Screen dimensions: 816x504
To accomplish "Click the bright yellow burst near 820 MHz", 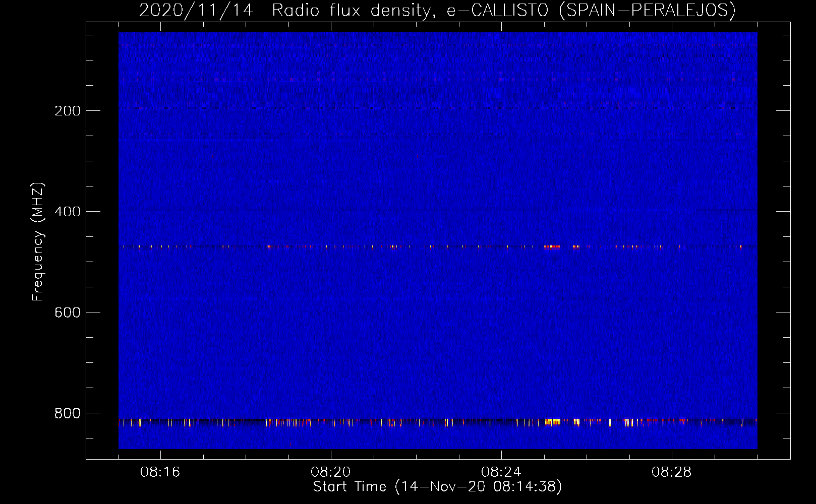I will pos(553,421).
